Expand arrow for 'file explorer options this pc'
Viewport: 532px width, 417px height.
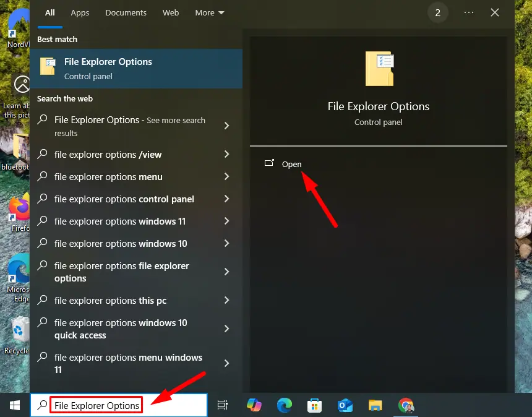[x=226, y=300]
